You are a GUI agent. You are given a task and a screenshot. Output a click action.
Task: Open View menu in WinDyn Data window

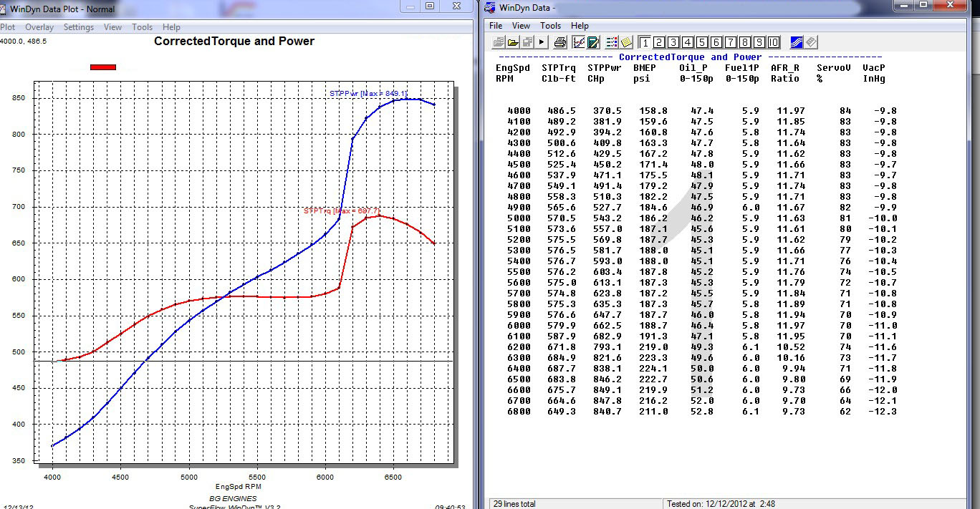pyautogui.click(x=522, y=26)
